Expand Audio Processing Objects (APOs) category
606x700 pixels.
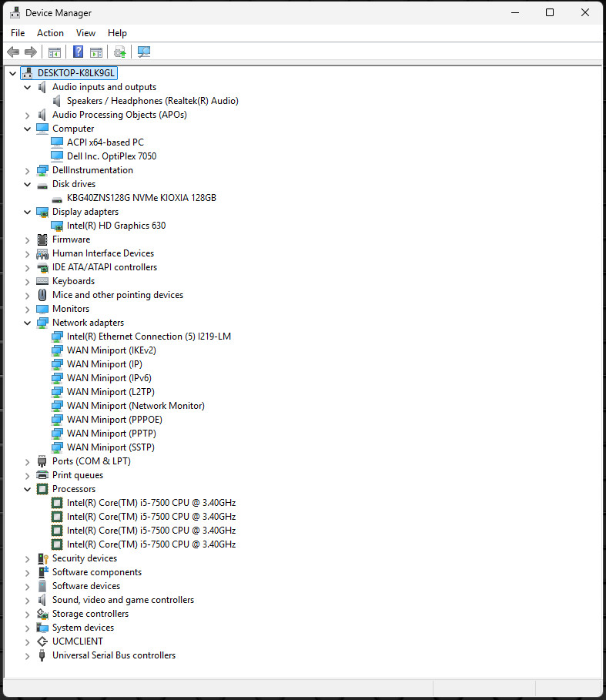(27, 116)
